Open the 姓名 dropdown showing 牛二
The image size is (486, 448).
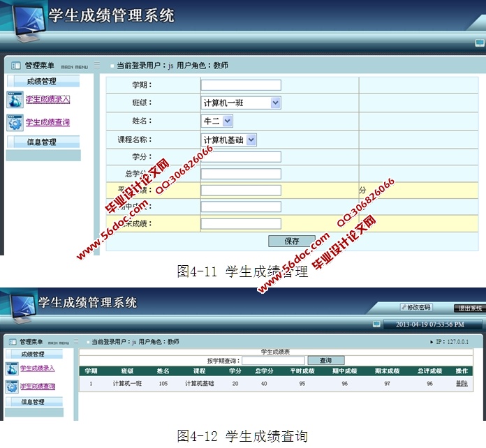coord(217,121)
